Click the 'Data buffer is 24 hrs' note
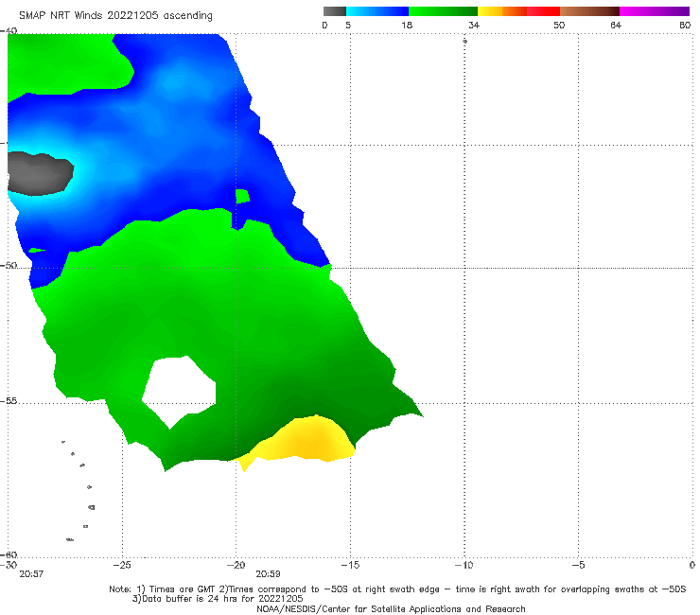The image size is (700, 615). tap(218, 599)
